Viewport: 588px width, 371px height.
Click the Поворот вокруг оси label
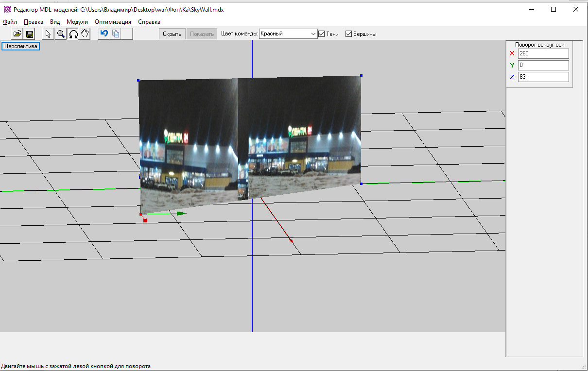click(x=539, y=45)
